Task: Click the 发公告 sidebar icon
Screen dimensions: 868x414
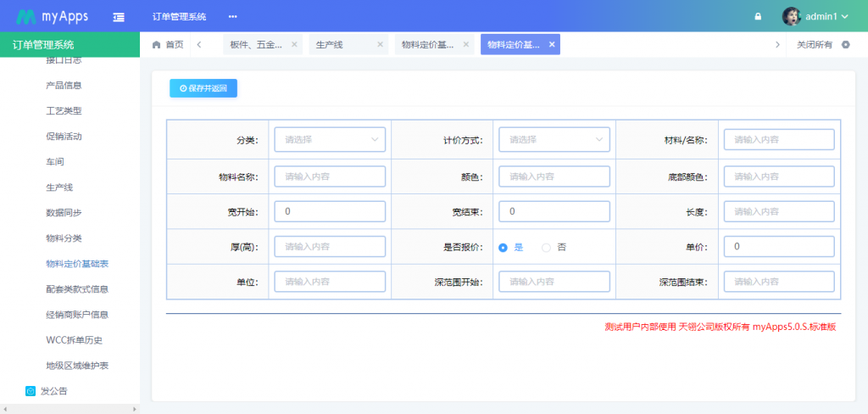Action: click(31, 391)
